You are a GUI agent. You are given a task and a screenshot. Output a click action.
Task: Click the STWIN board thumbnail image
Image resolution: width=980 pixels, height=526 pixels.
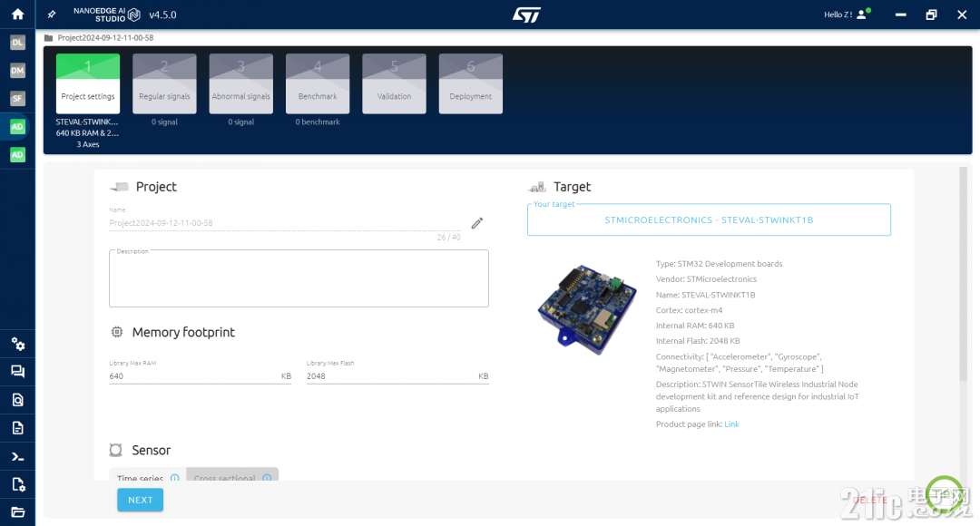coord(587,309)
